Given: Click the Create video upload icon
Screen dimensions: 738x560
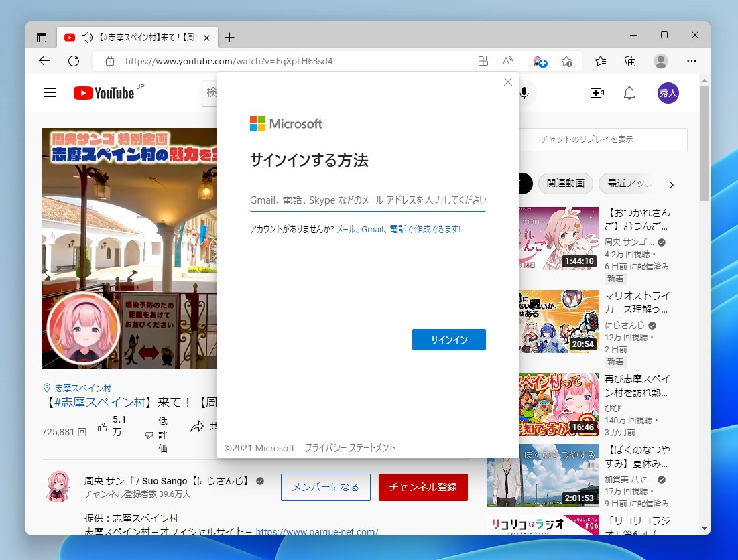Looking at the screenshot, I should [597, 92].
